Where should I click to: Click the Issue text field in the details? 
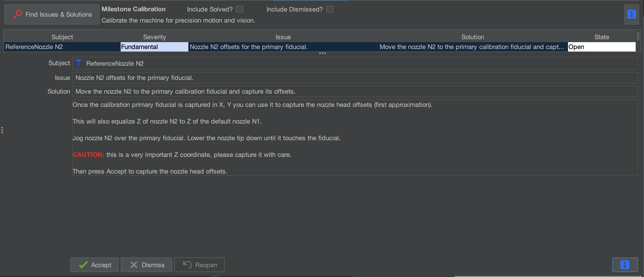pos(355,78)
